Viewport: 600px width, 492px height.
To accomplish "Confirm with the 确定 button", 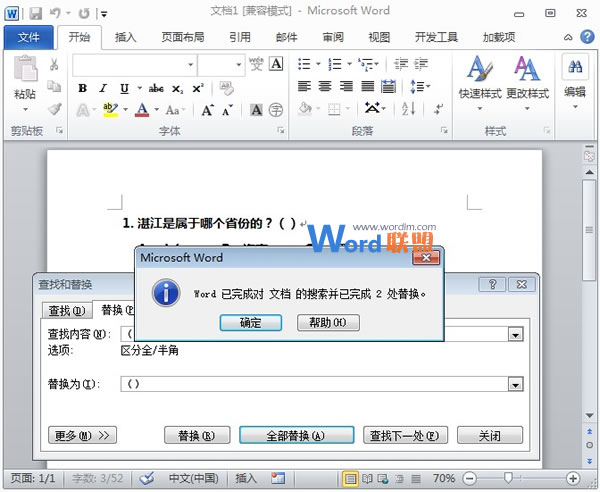I will click(x=251, y=323).
